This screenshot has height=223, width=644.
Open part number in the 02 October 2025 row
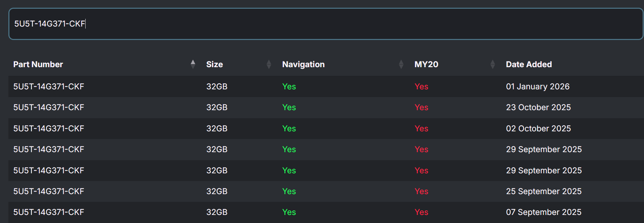pos(48,128)
